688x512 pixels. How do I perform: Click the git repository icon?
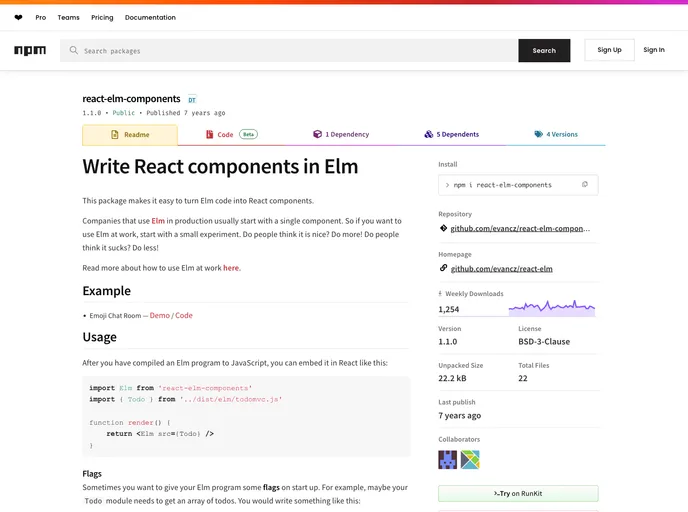443,228
